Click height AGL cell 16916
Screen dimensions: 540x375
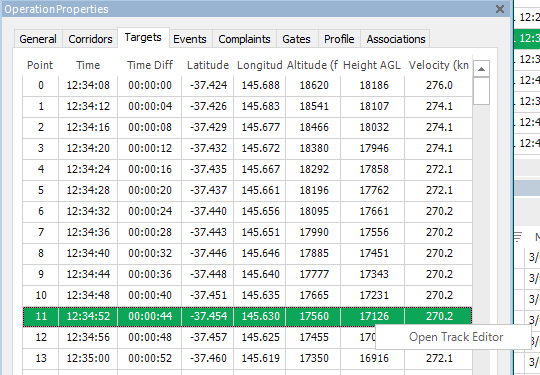pos(373,358)
